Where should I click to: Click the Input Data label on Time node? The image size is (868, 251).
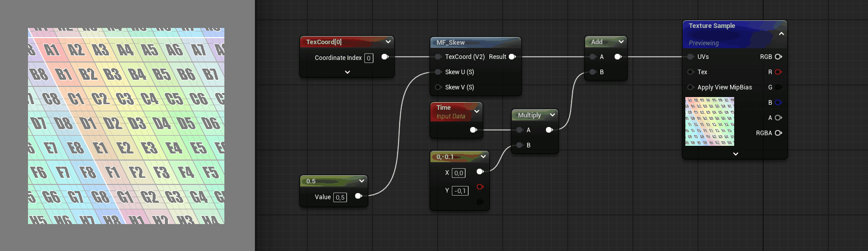451,116
